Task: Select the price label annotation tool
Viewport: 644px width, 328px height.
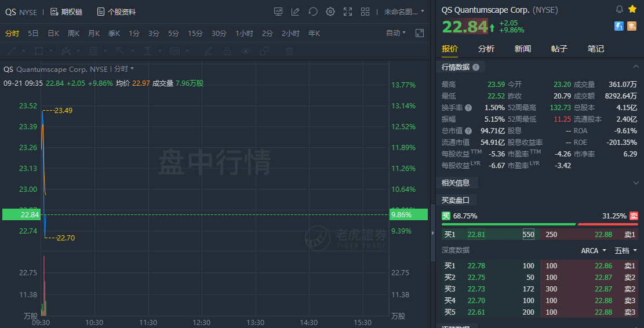Action: [x=175, y=51]
